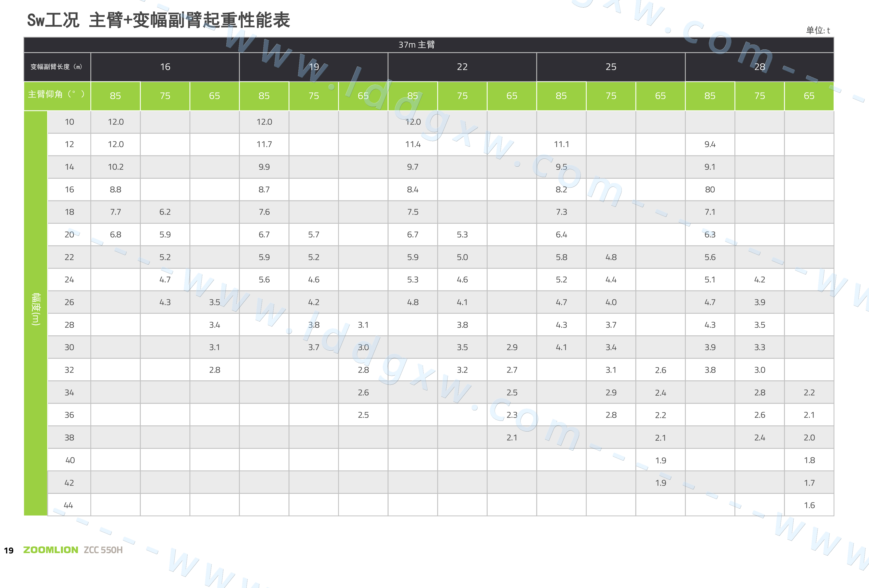Click the cell value '8.4'

coord(413,189)
